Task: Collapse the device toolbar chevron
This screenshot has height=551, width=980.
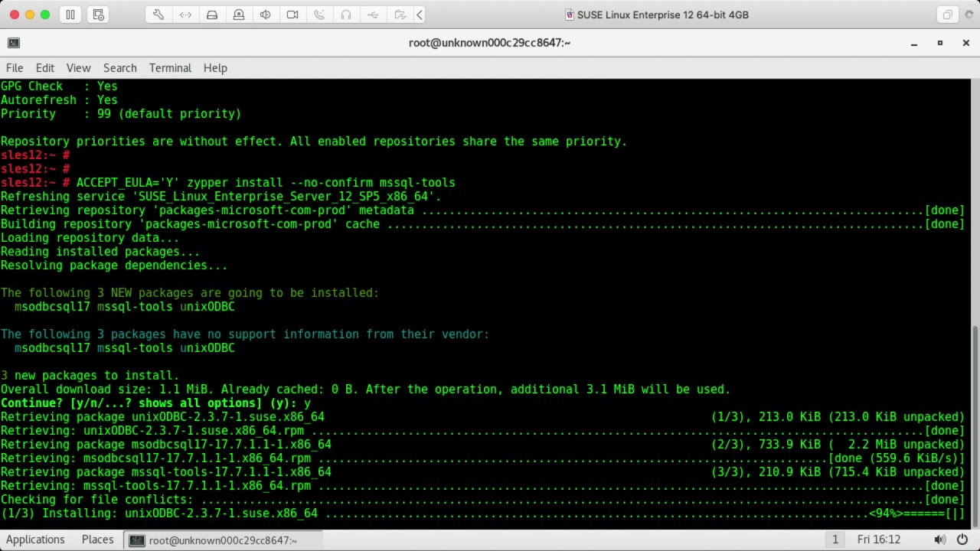Action: point(420,15)
